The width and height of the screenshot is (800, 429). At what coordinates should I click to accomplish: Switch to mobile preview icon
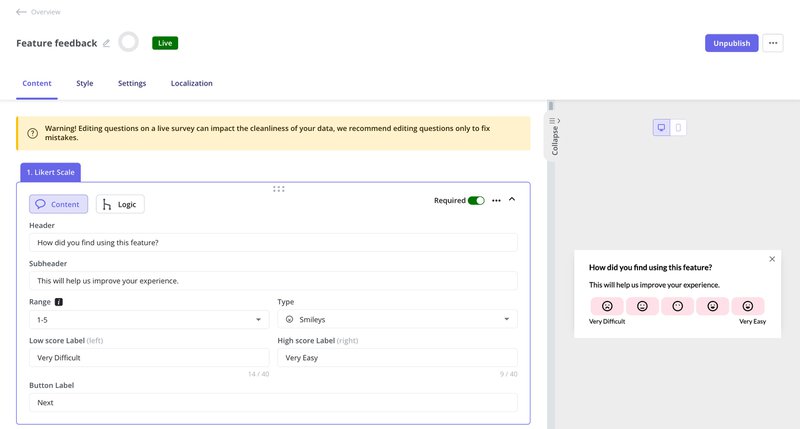pyautogui.click(x=678, y=128)
